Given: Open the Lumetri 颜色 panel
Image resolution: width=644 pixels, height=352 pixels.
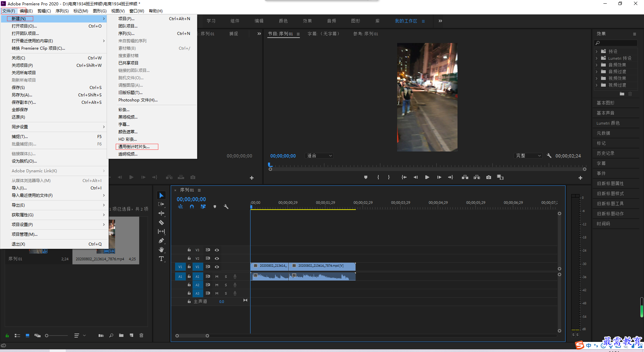Looking at the screenshot, I should coord(608,123).
